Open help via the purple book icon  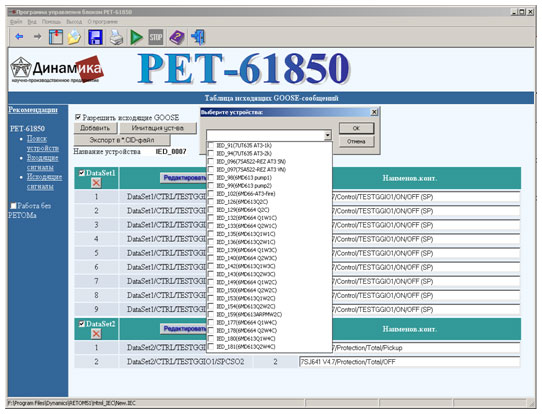point(177,37)
